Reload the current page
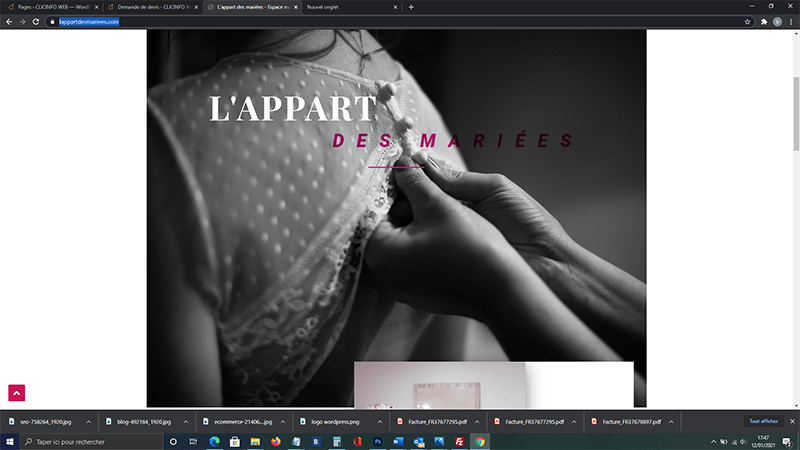 tap(36, 21)
